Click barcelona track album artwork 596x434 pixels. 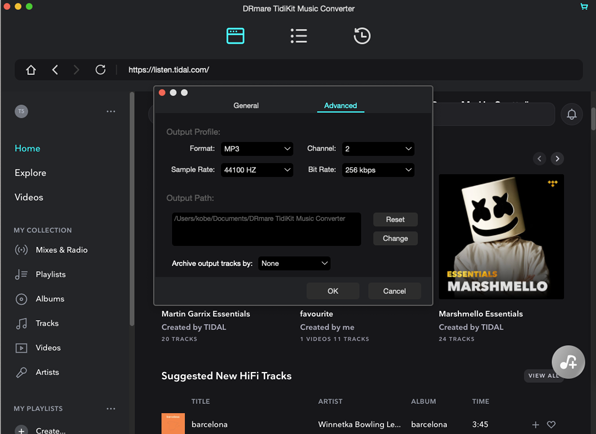point(173,423)
